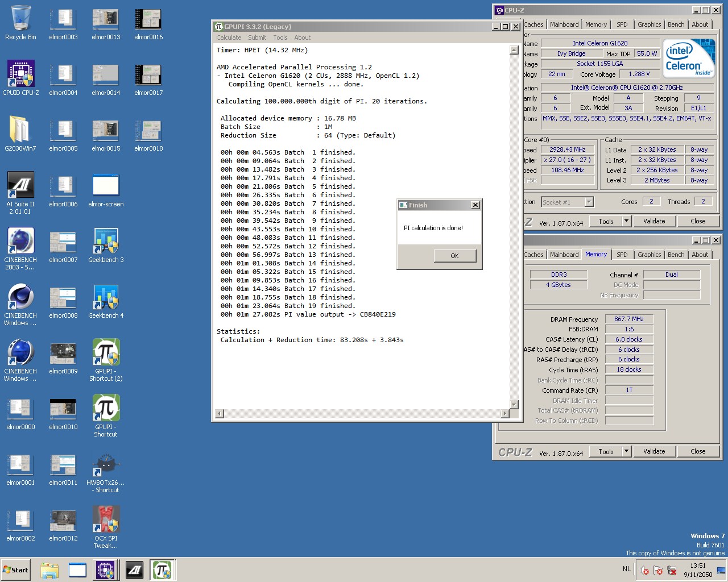Click GPUPI vertical scrollbar up arrow
The image size is (728, 582).
tap(514, 50)
